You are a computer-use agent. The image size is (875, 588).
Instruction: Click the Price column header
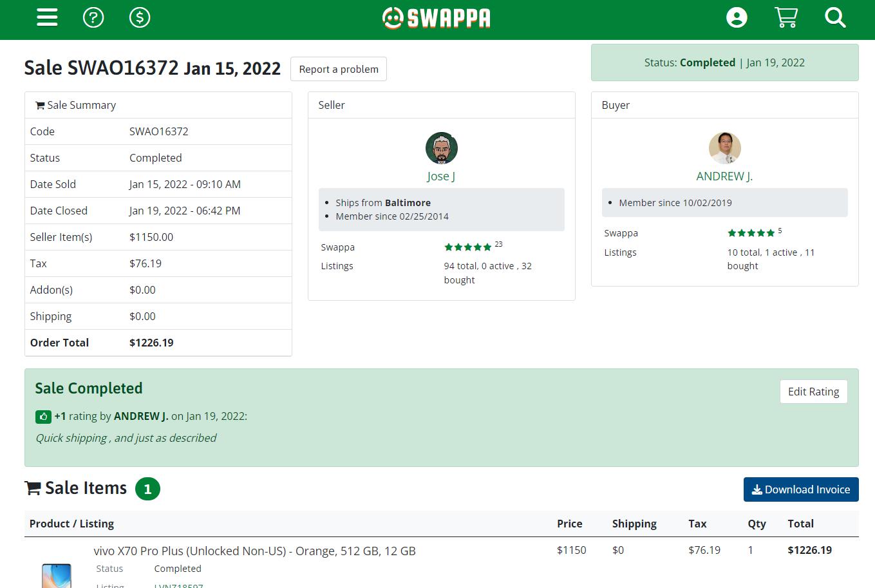click(570, 524)
